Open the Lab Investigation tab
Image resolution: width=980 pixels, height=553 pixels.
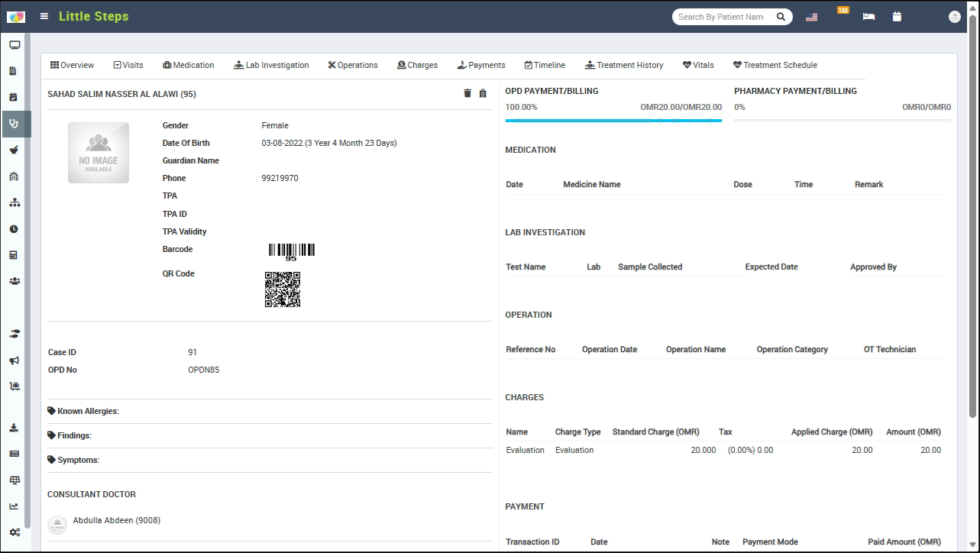point(271,65)
